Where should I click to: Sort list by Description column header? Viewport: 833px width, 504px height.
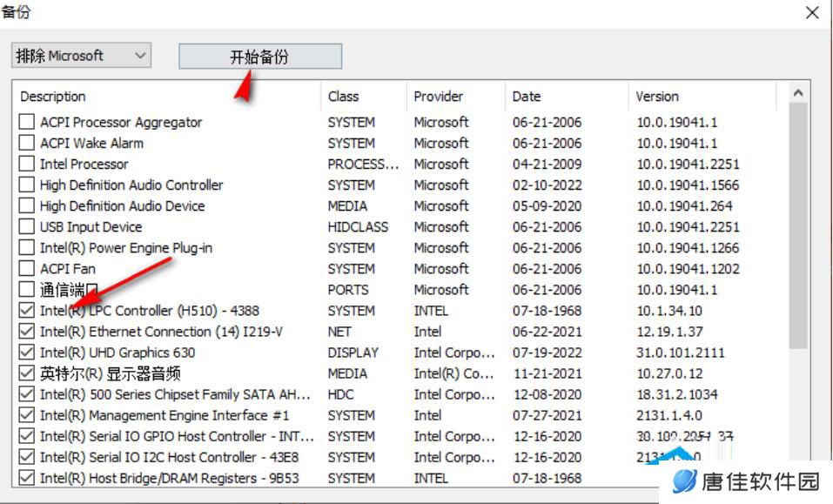pyautogui.click(x=52, y=96)
